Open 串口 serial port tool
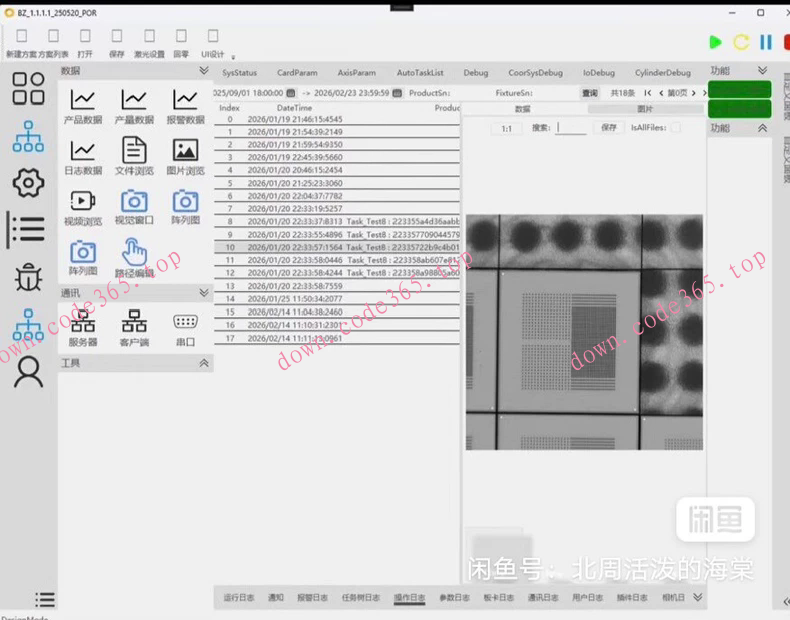 coord(185,327)
